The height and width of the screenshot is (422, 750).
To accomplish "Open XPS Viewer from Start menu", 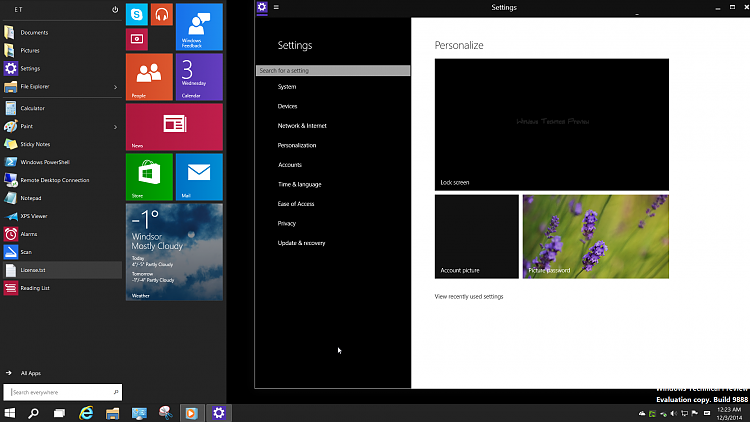I will pos(62,216).
